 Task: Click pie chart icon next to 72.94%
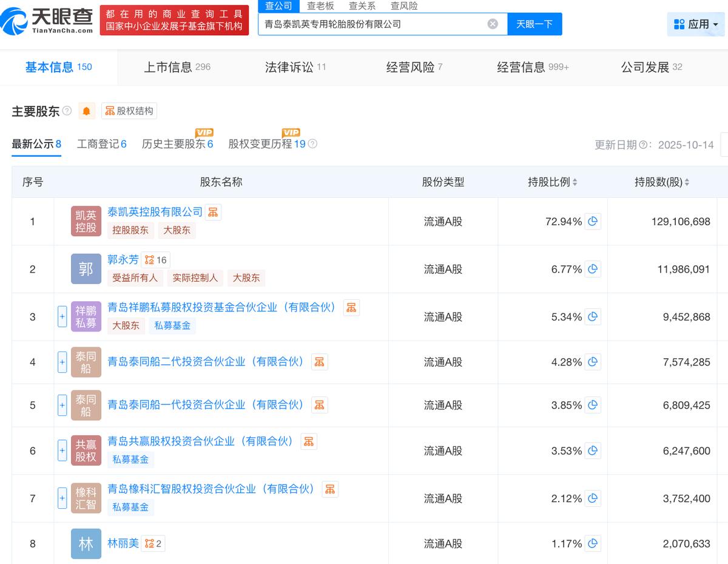click(593, 222)
